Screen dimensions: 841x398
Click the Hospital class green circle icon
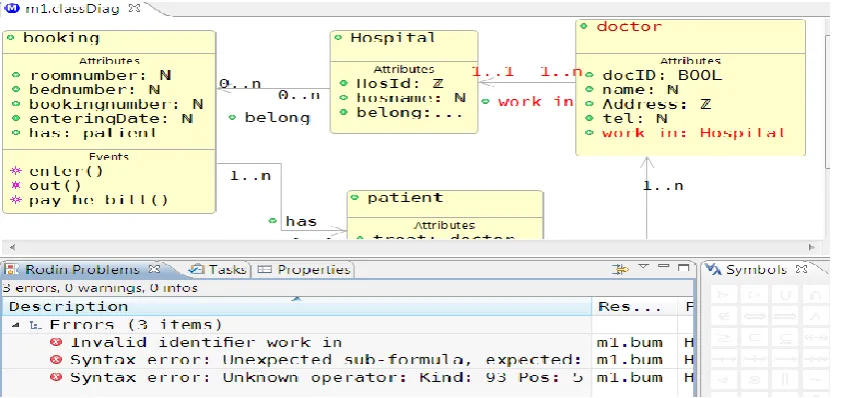click(x=338, y=38)
